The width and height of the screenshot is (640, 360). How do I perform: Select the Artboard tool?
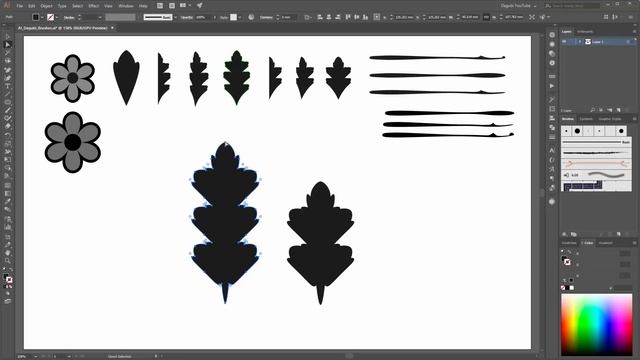click(8, 236)
